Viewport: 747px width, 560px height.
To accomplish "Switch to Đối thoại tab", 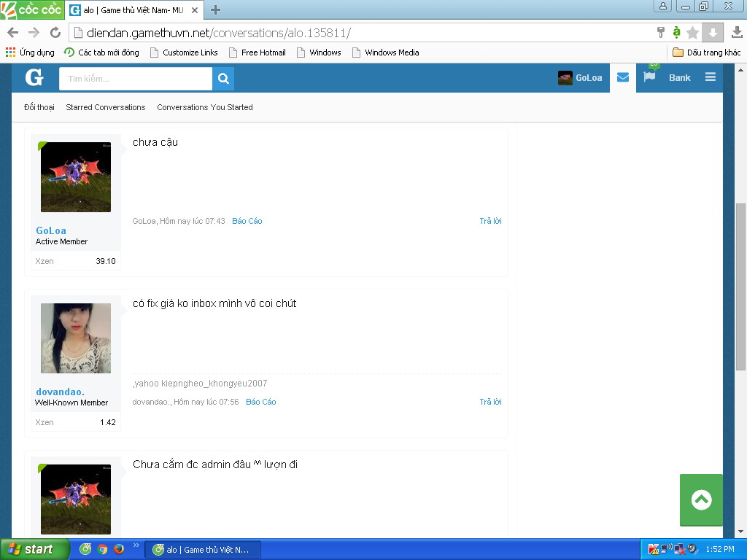I will point(39,107).
